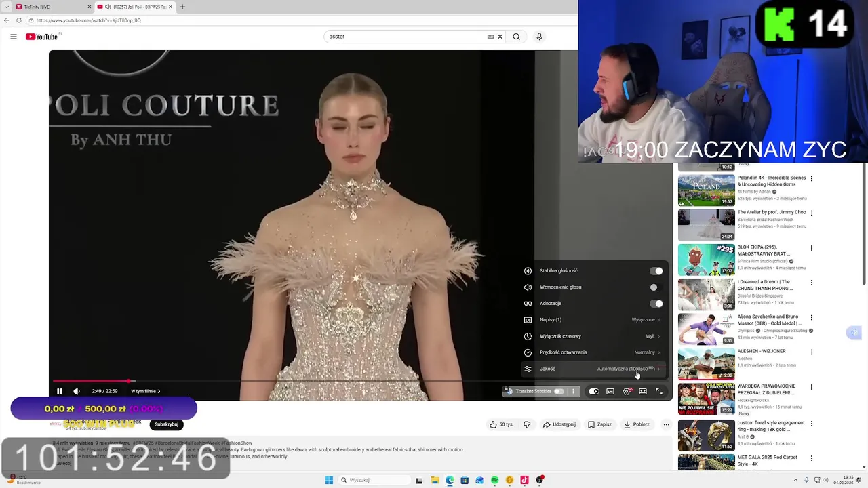Image resolution: width=868 pixels, height=488 pixels.
Task: Open Spotify from the taskbar
Action: tap(494, 480)
